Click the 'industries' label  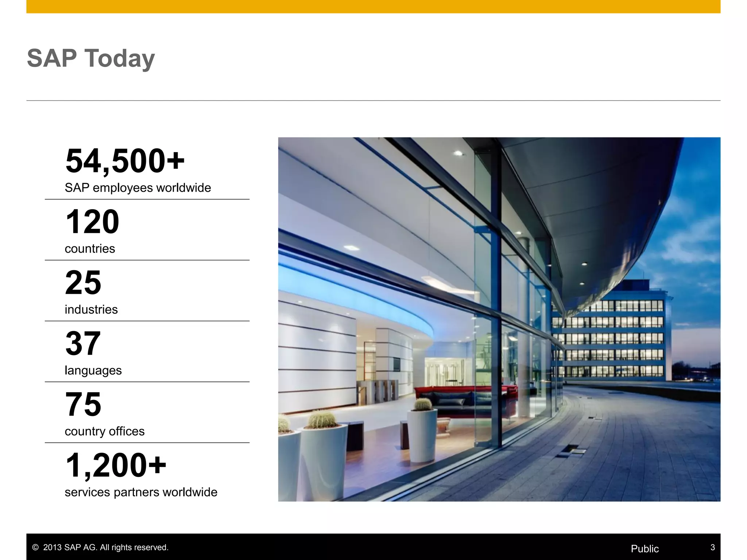pos(91,310)
